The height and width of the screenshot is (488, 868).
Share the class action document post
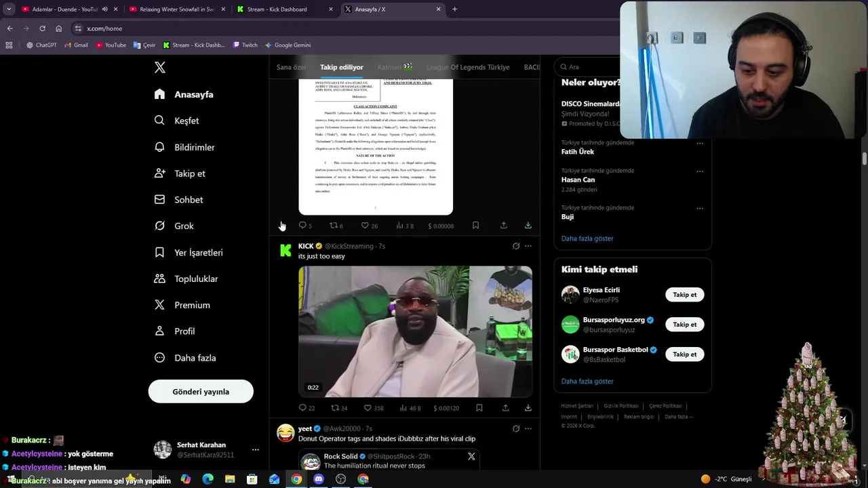coord(504,226)
